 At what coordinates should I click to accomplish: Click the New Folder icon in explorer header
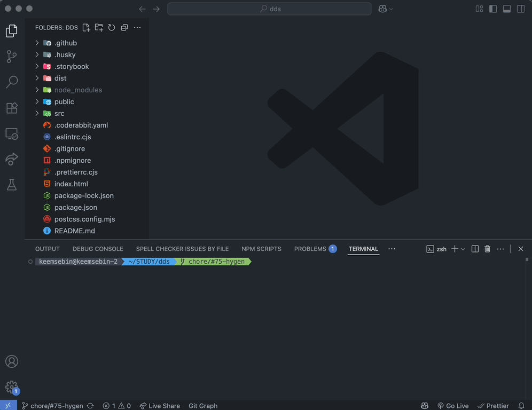click(x=99, y=27)
